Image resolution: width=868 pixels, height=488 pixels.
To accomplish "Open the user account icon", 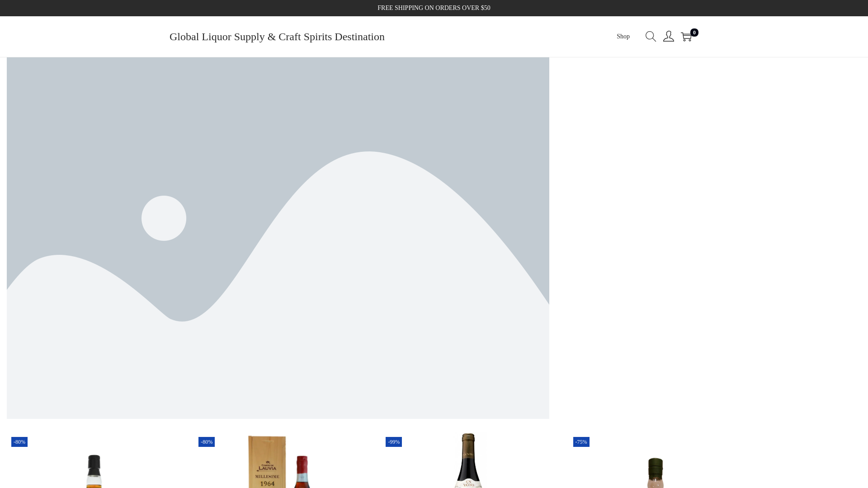I will click(x=669, y=37).
